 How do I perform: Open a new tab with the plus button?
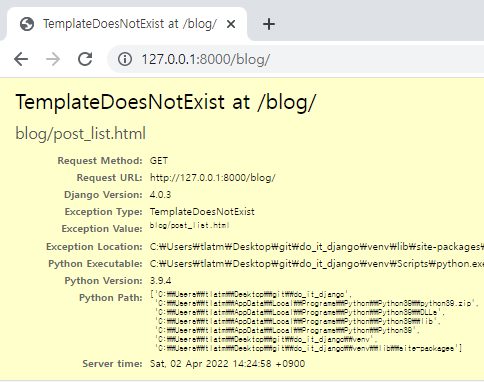(x=269, y=24)
